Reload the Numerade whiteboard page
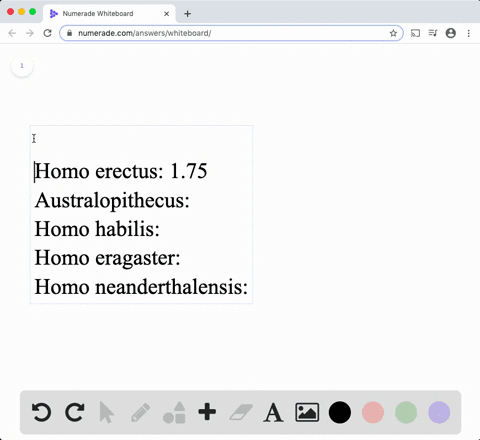This screenshot has width=480, height=440. tap(48, 33)
